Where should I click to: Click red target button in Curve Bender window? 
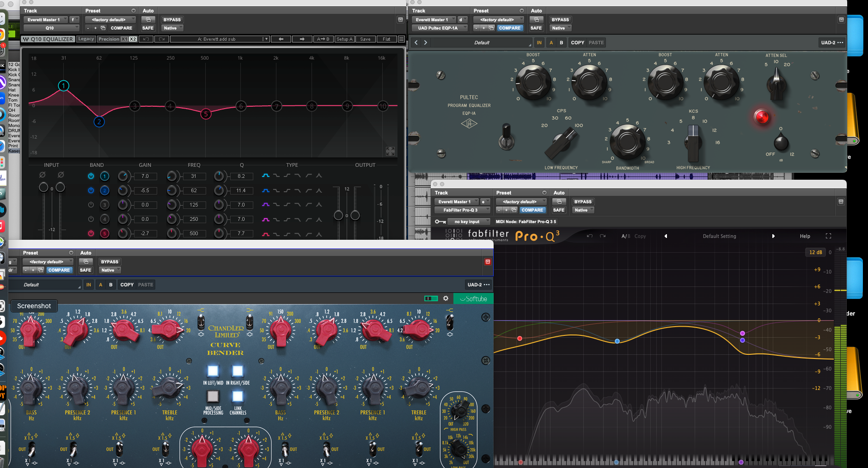(488, 262)
